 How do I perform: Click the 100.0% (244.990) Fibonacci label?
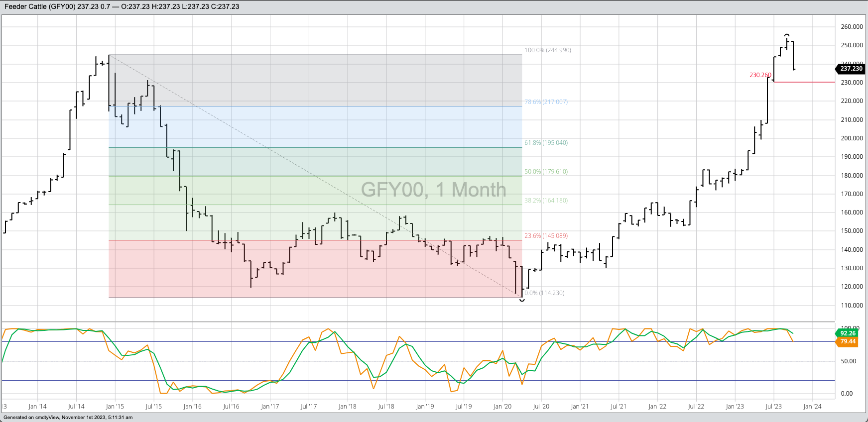[547, 50]
